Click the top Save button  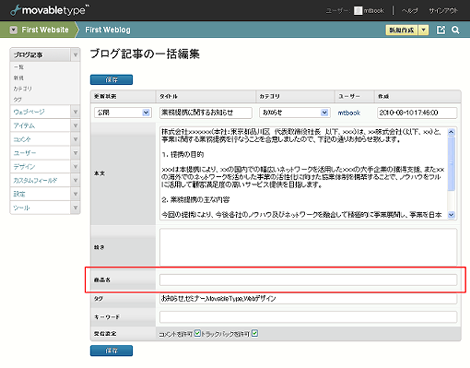coord(111,80)
